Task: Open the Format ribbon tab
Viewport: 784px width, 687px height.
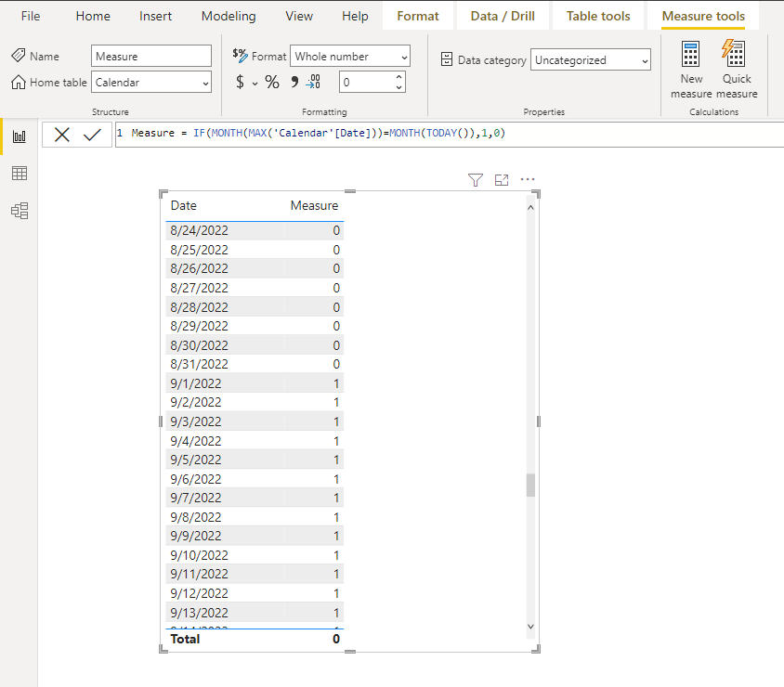Action: [x=418, y=16]
